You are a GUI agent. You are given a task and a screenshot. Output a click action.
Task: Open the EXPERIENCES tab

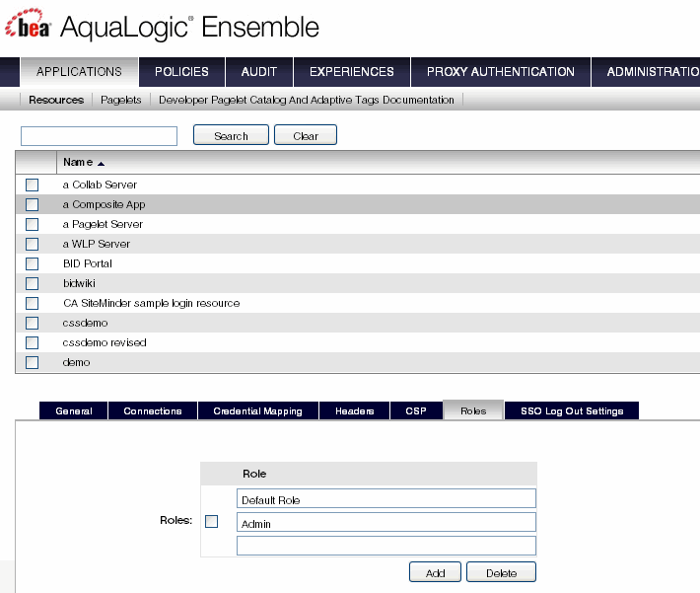point(352,71)
